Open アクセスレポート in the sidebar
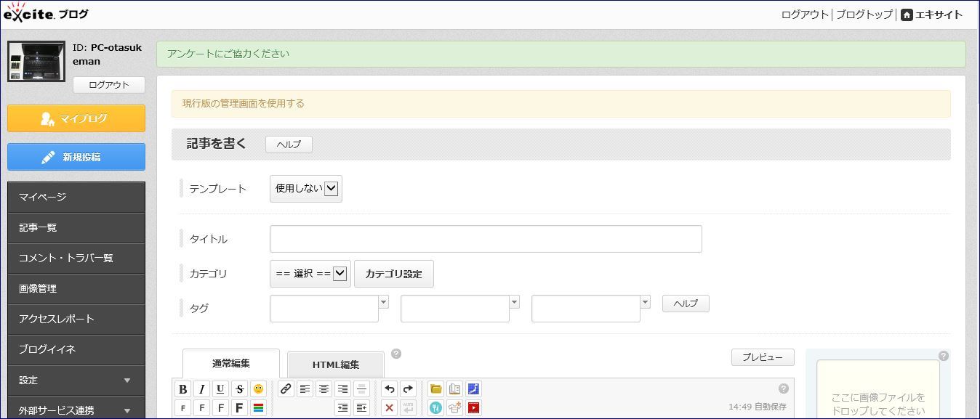The height and width of the screenshot is (419, 980). 76,319
